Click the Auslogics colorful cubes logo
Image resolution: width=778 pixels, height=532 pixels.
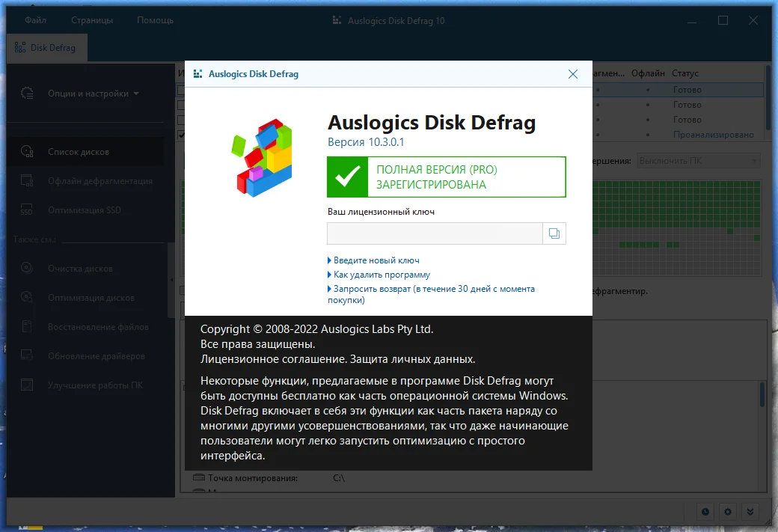(263, 158)
